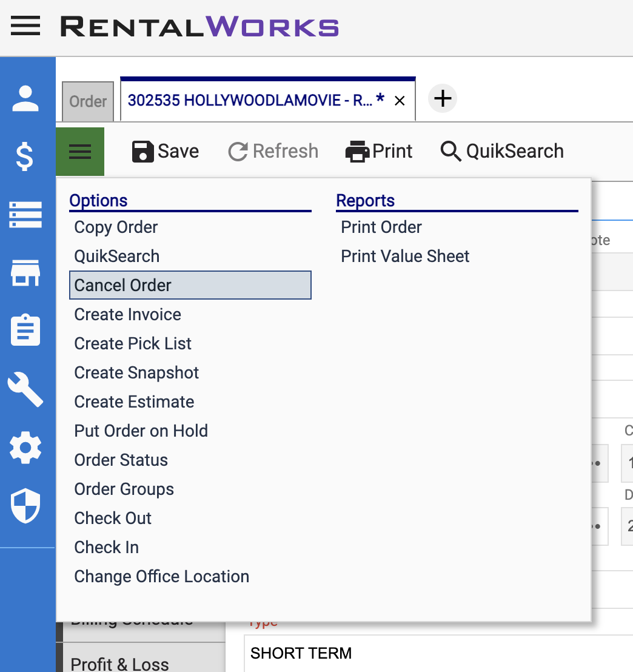The image size is (633, 672).
Task: Click Print Value Sheet report link
Action: [x=405, y=257]
